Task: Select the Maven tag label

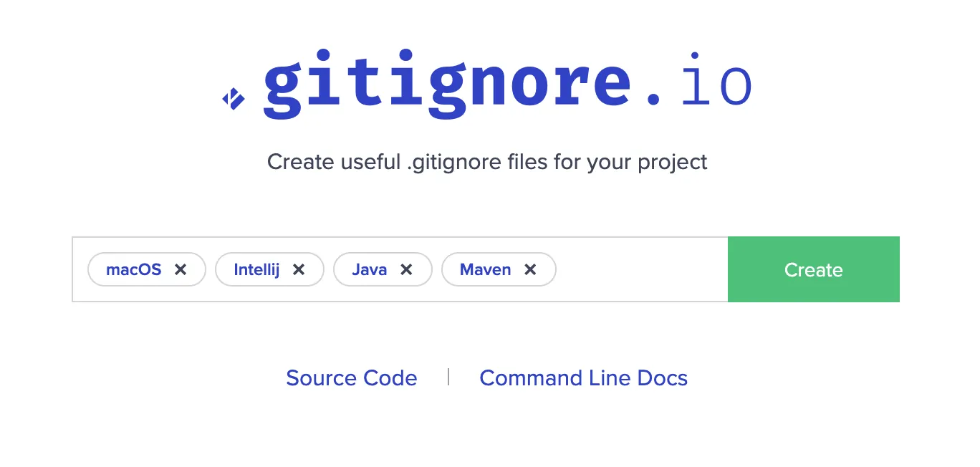Action: point(486,270)
